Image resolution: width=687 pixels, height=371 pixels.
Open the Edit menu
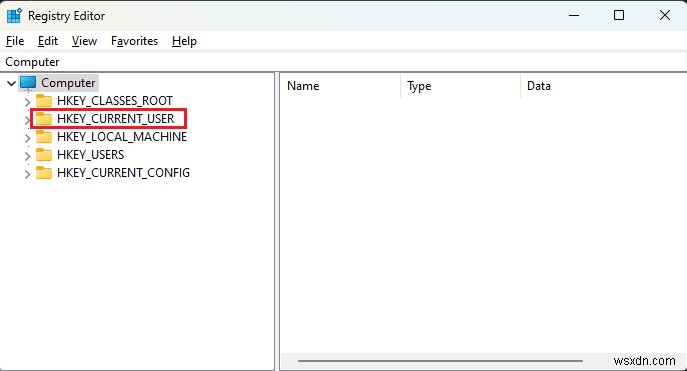click(48, 41)
